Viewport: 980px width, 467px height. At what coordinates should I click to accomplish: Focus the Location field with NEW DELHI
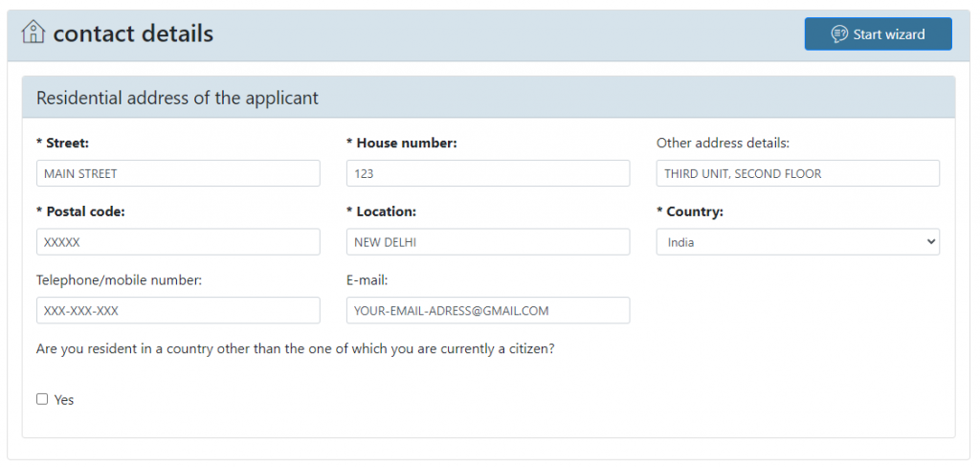(487, 242)
